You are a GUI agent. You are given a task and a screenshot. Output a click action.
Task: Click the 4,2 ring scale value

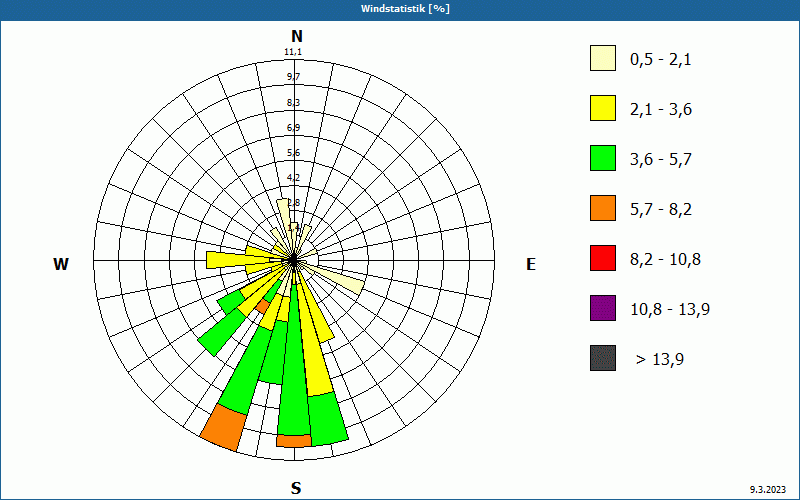pos(293,178)
